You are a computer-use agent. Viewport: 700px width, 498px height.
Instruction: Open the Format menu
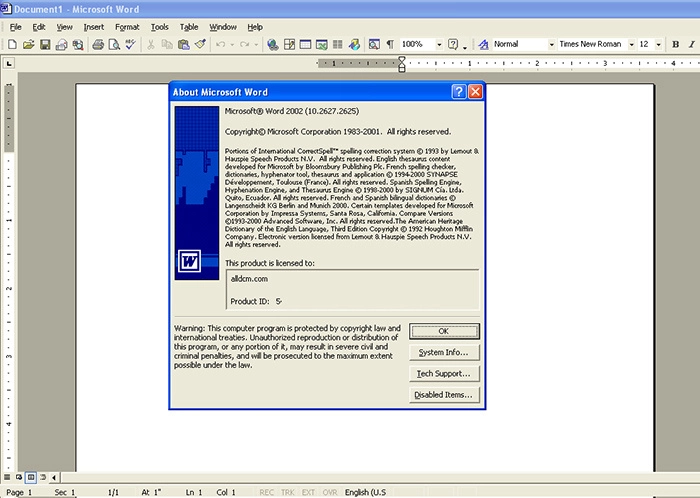point(127,27)
